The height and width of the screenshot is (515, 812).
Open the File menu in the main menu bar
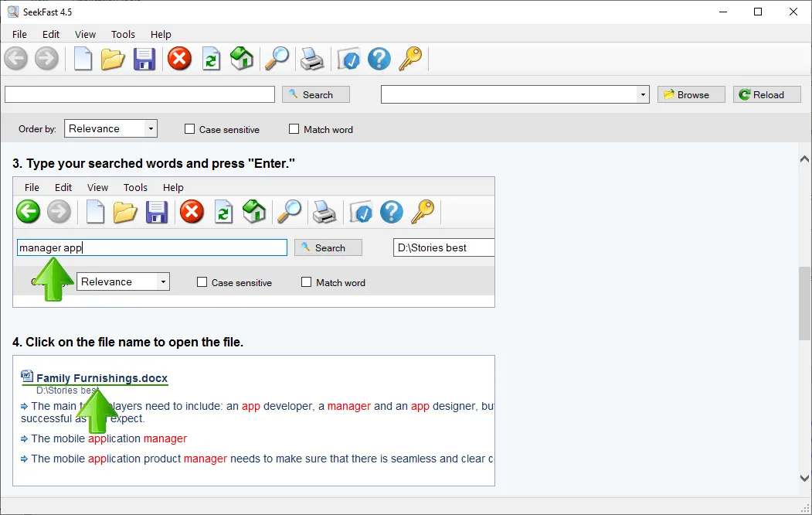click(x=19, y=34)
